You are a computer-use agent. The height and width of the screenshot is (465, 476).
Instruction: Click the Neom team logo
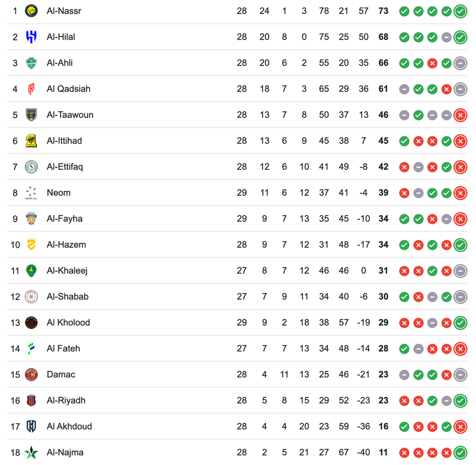pos(31,192)
